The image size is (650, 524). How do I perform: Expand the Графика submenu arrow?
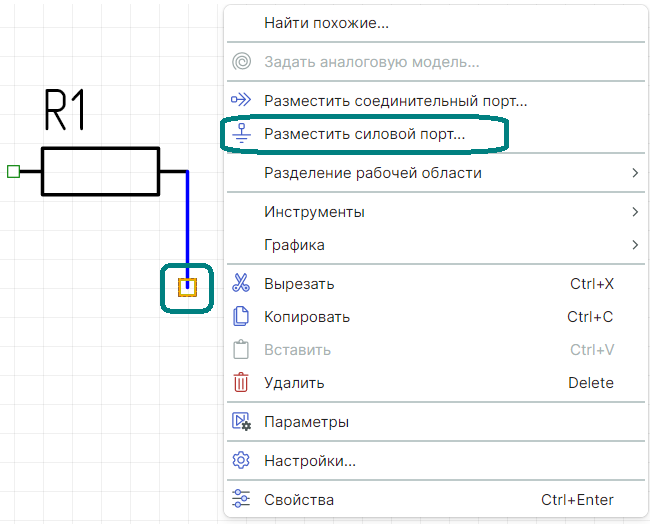(635, 245)
